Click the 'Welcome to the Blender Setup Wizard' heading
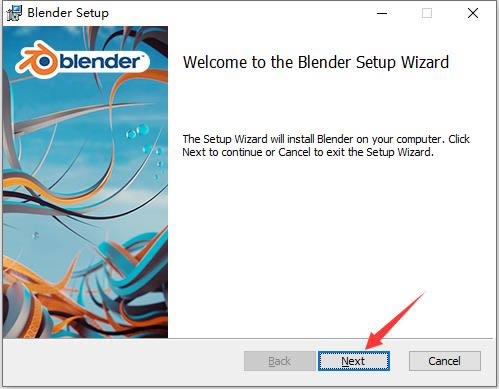The width and height of the screenshot is (499, 389). click(x=316, y=62)
